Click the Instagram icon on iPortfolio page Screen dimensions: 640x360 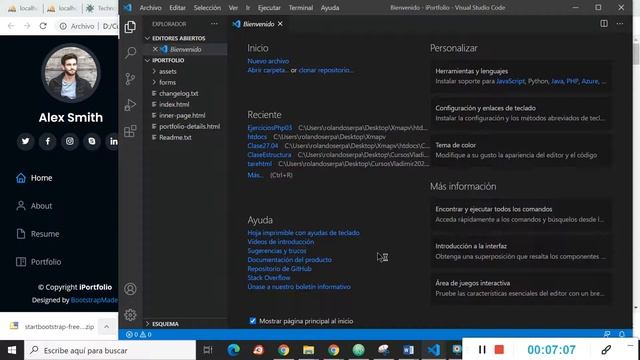click(x=69, y=141)
